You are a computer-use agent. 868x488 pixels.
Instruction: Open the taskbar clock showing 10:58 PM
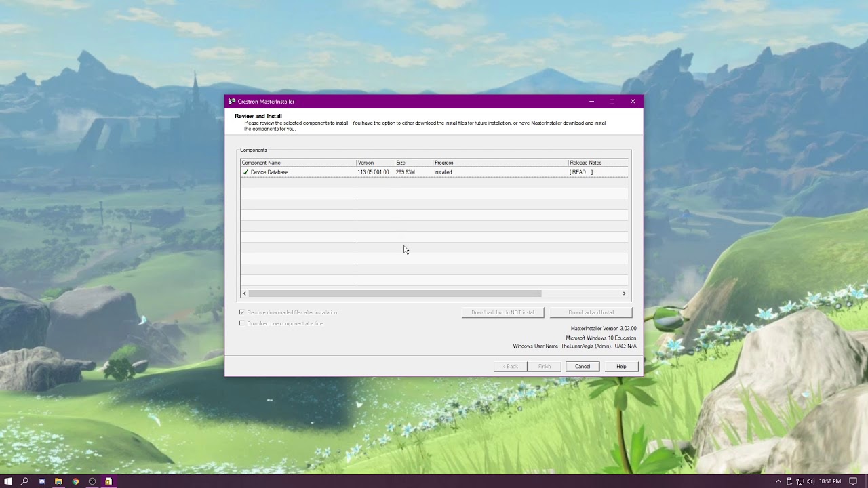pyautogui.click(x=830, y=481)
